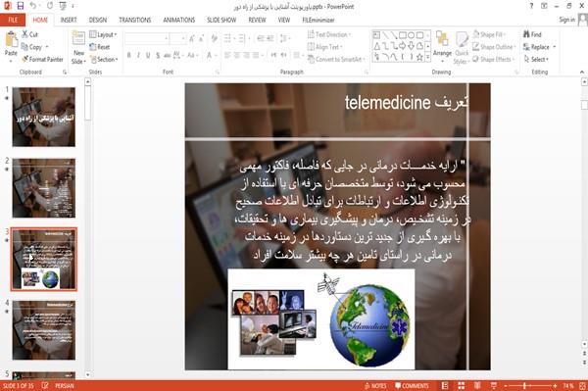Click the Arrange icon
The width and height of the screenshot is (588, 391).
pyautogui.click(x=442, y=38)
